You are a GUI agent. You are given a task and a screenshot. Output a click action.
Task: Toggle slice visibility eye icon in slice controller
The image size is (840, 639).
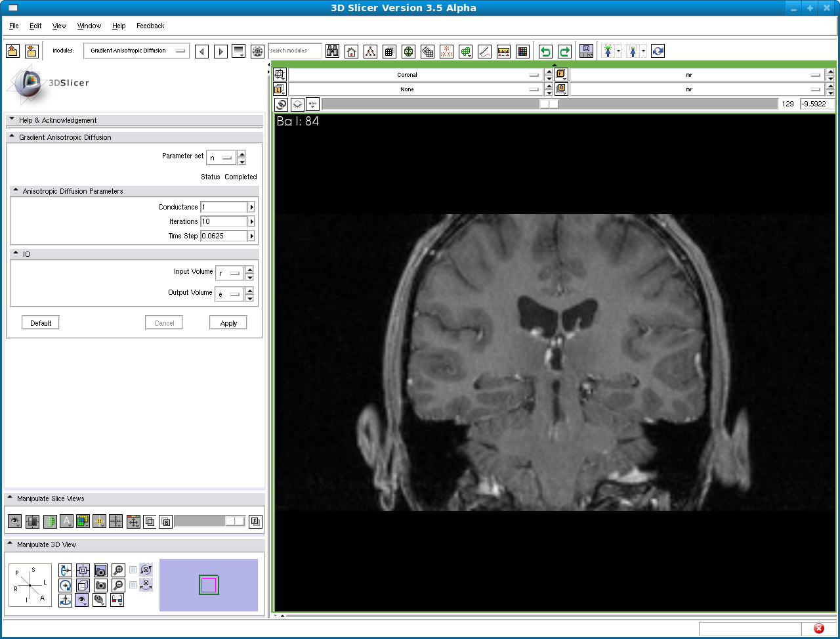tap(297, 104)
